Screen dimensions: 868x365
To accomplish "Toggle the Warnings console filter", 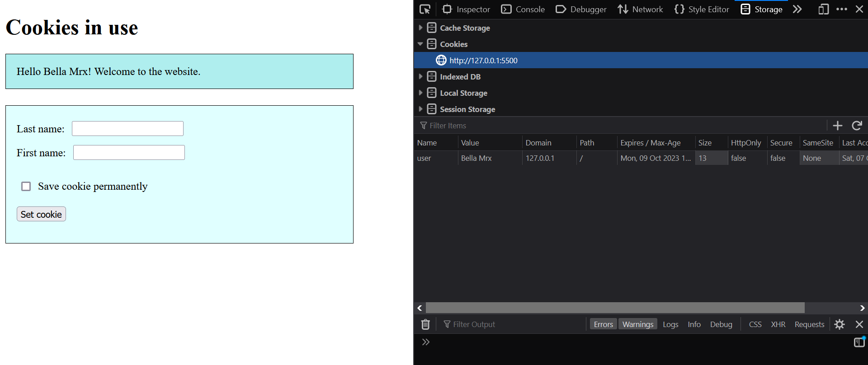I will click(x=637, y=324).
